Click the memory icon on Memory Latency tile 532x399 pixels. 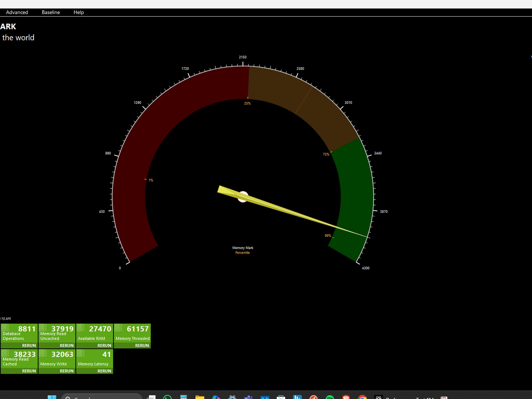(81, 353)
